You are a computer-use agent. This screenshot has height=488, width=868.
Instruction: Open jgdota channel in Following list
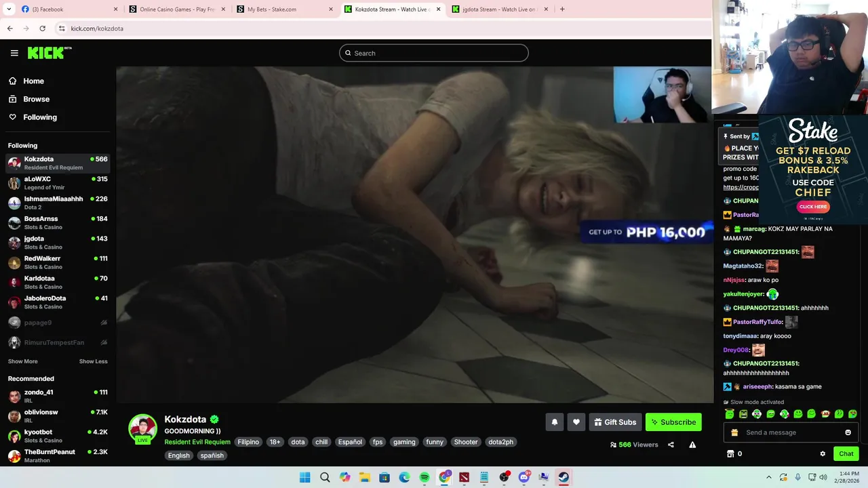tap(58, 243)
